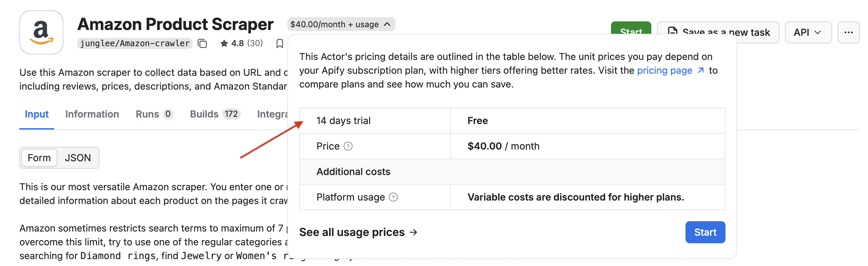Switch input mode to JSON

point(78,158)
